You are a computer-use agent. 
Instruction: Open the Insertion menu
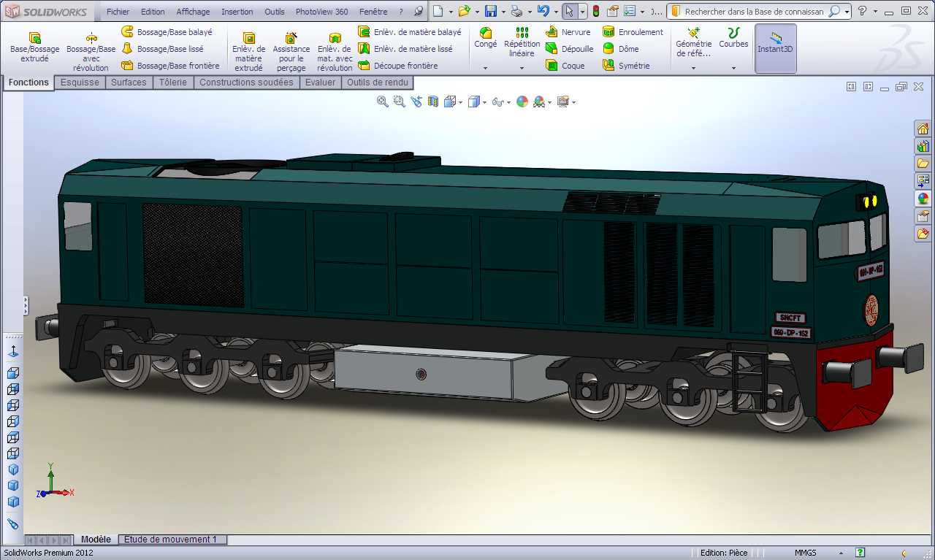[x=237, y=12]
